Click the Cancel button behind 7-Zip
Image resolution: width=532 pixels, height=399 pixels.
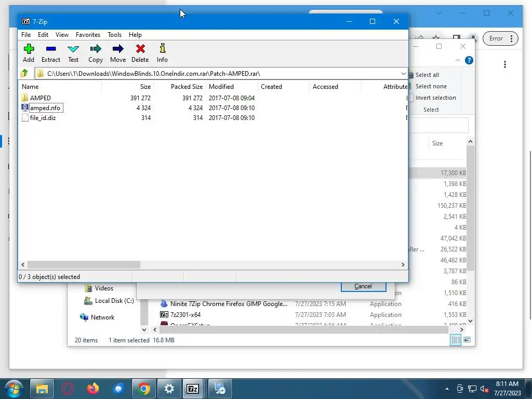pyautogui.click(x=363, y=286)
